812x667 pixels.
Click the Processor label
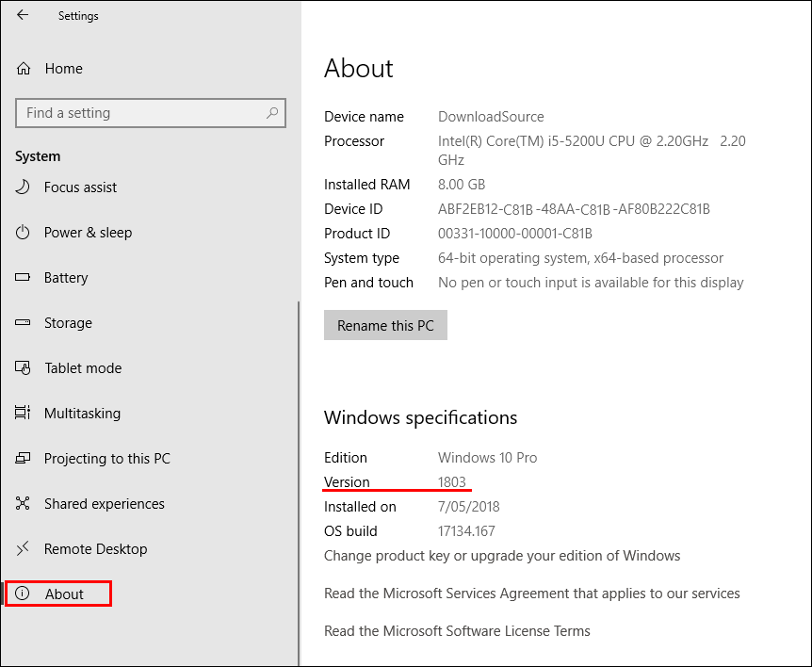pos(353,141)
